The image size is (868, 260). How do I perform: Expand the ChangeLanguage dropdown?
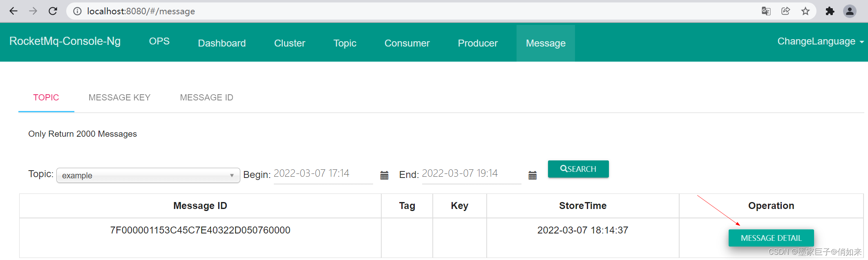point(821,41)
